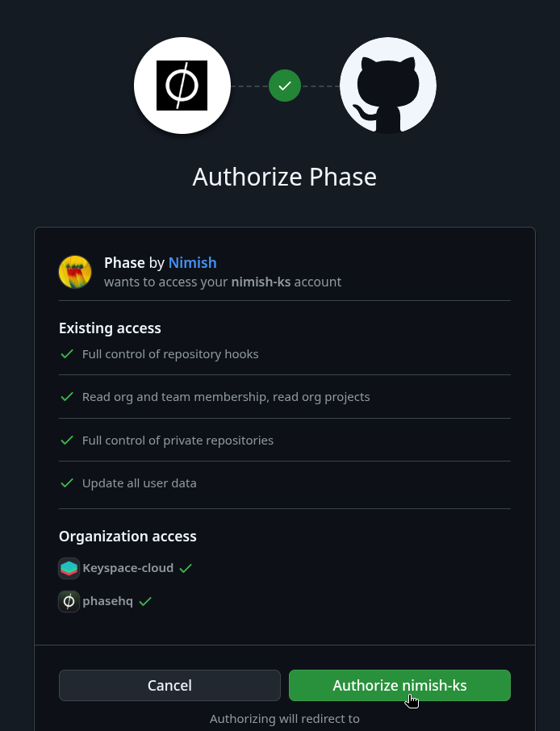Click the green connection checkmark badge
Image resolution: width=560 pixels, height=731 pixels.
point(284,86)
